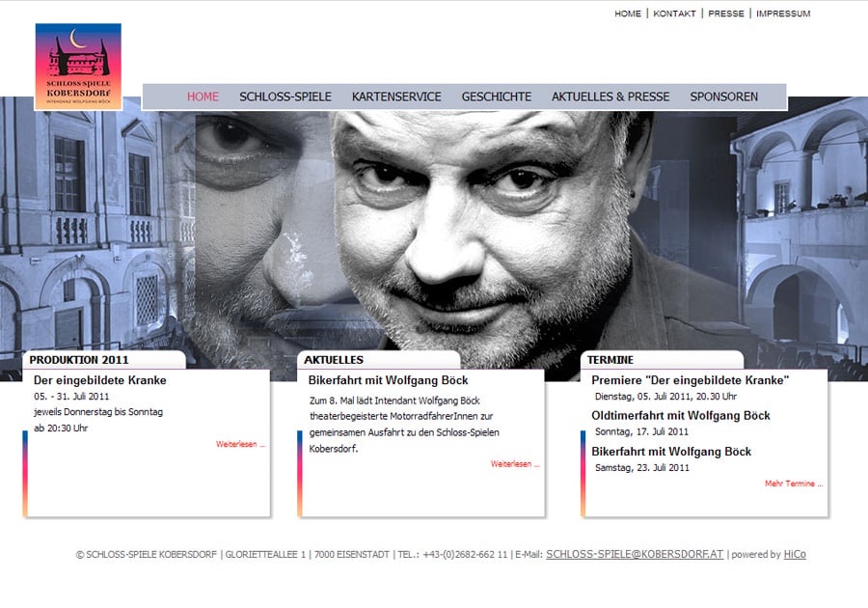Click the footer phone number '+43-(0)2682-662 11'

[x=465, y=554]
